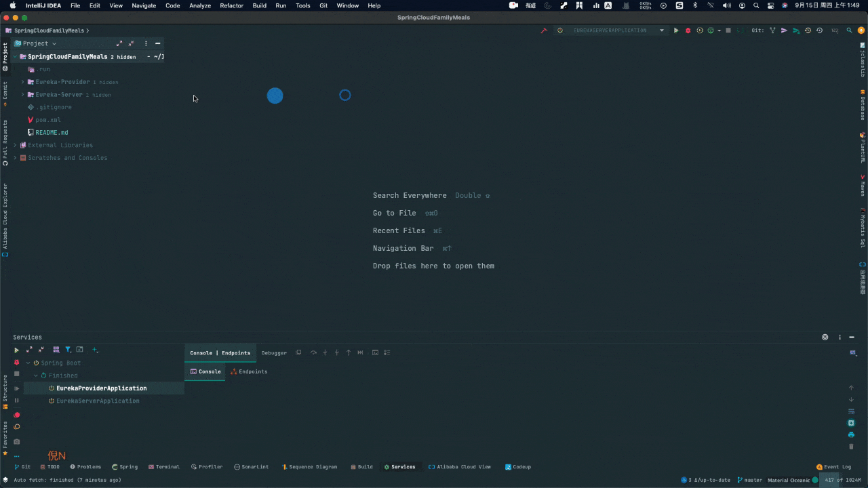Open the Navigate menu
The width and height of the screenshot is (868, 488).
coord(144,5)
